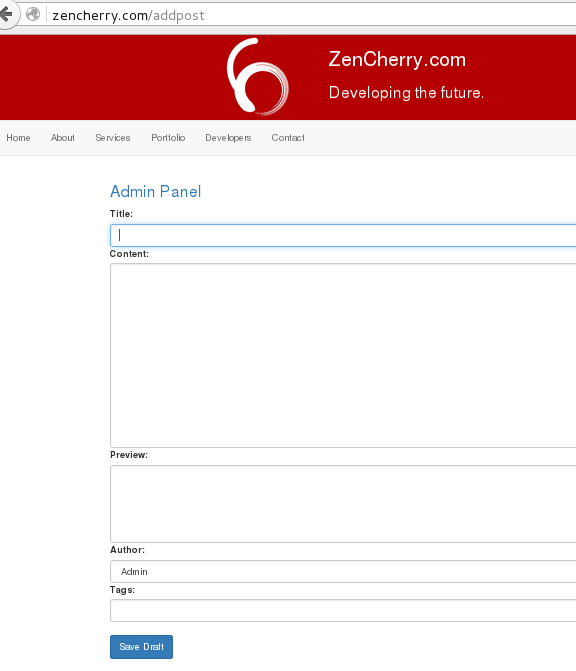This screenshot has width=576, height=671.
Task: Click the 'Title:' label
Action: [x=122, y=214]
